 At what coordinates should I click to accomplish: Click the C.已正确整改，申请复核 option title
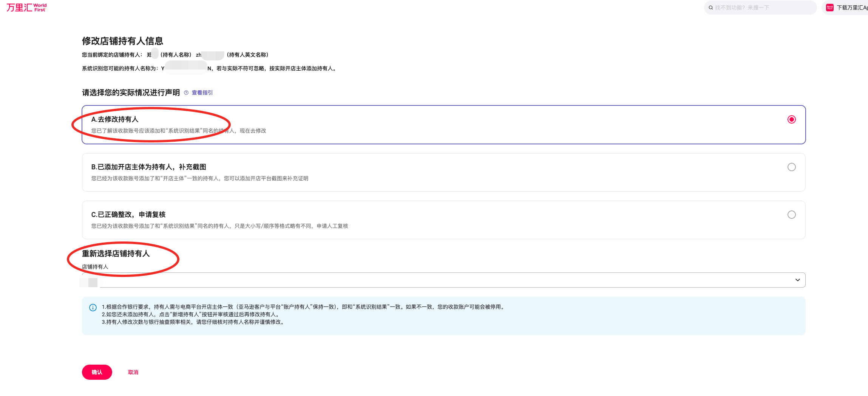[x=128, y=215]
